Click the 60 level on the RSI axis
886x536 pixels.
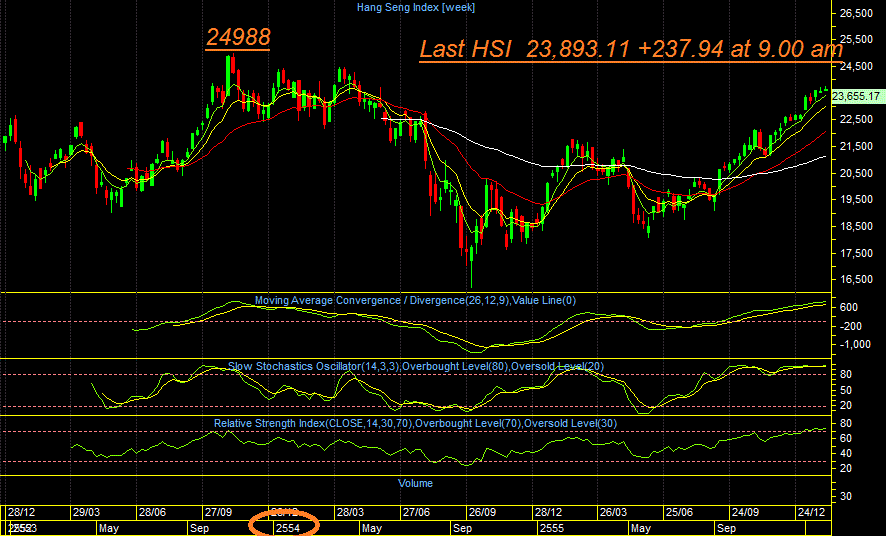click(x=846, y=438)
